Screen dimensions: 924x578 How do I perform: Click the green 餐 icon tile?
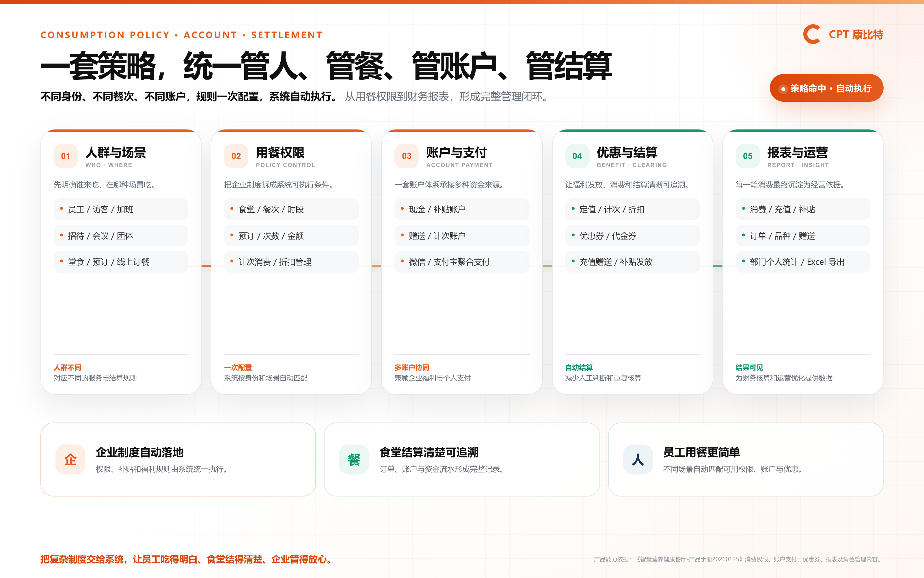(x=354, y=460)
